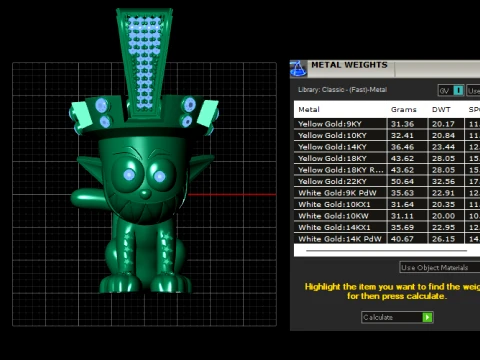Image resolution: width=480 pixels, height=360 pixels.
Task: Select the White Gold:10KX1 row
Action: [x=387, y=204]
